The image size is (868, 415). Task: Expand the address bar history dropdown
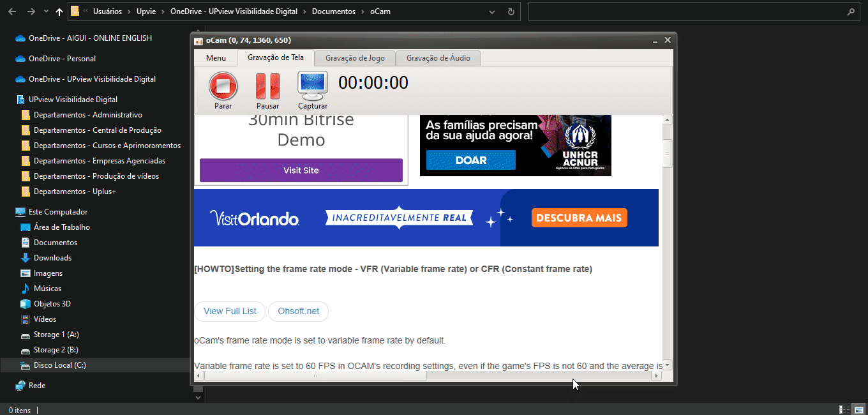pos(491,11)
